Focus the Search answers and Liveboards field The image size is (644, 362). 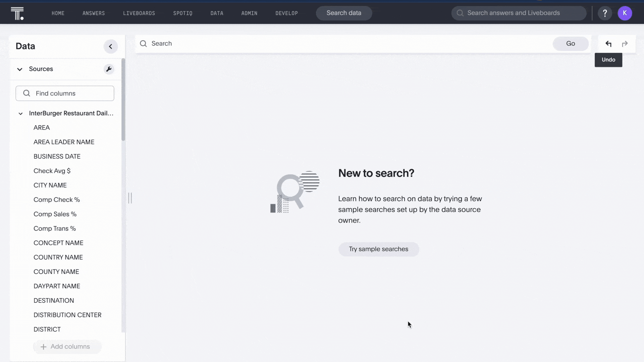point(519,13)
